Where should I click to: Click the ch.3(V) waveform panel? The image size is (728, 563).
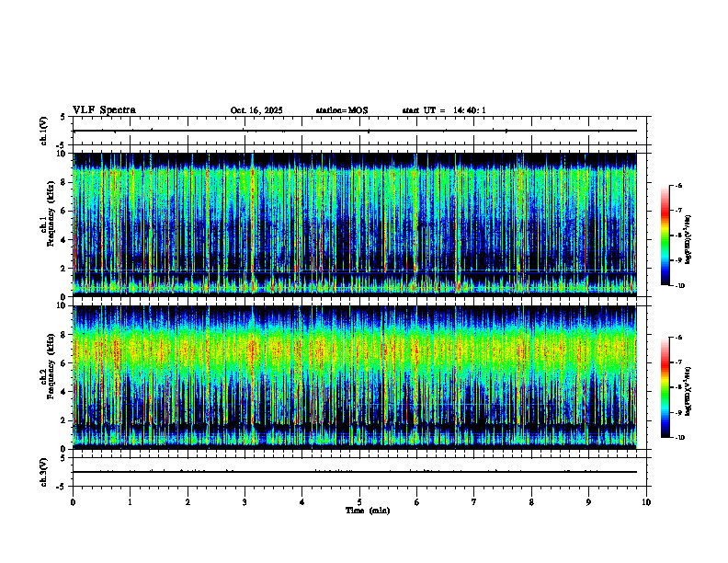[x=359, y=472]
